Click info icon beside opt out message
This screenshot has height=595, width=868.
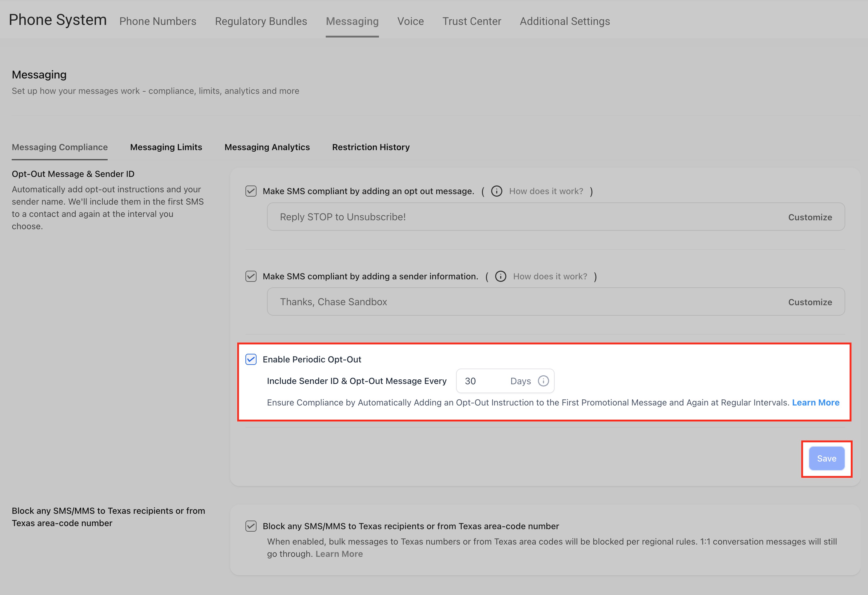click(496, 191)
